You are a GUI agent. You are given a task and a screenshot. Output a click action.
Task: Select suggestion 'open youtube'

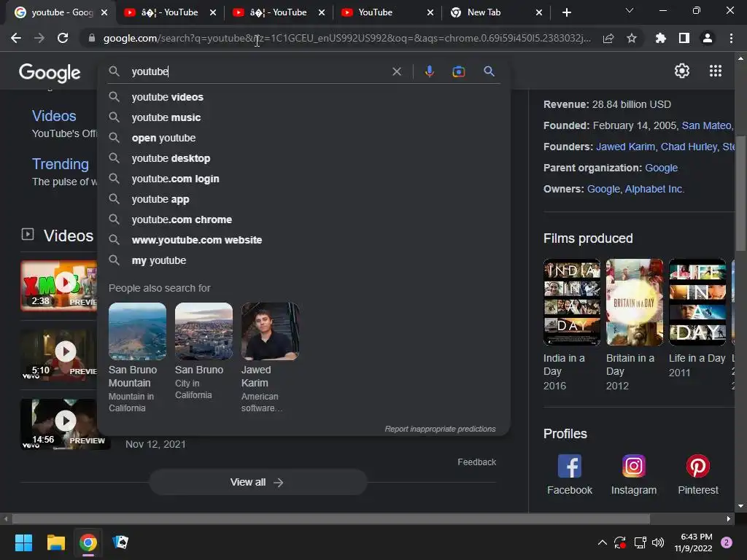click(x=304, y=138)
